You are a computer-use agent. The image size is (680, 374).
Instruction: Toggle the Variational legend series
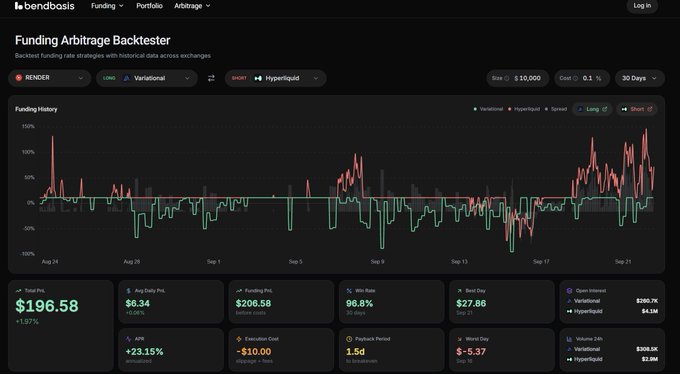click(x=488, y=109)
